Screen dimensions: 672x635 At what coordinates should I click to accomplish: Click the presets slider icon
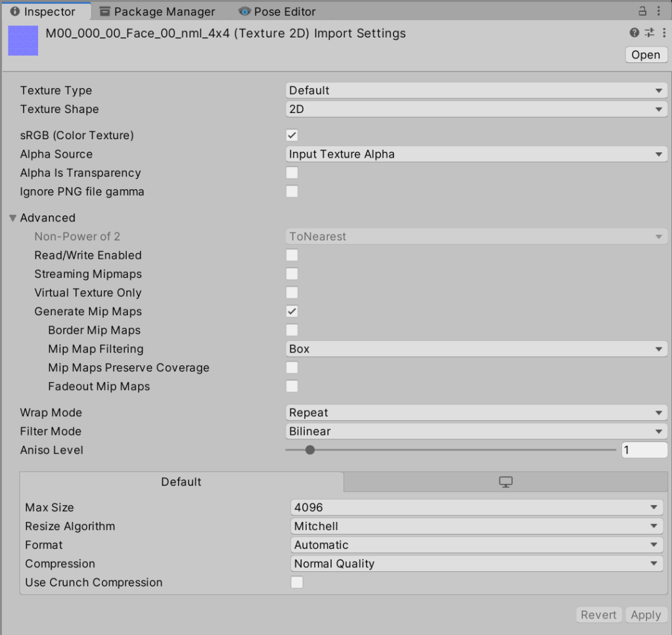650,33
